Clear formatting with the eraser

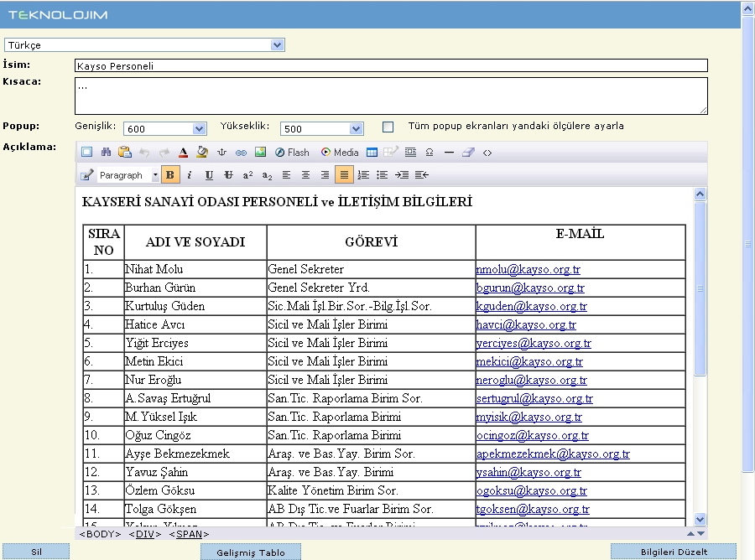(x=468, y=153)
